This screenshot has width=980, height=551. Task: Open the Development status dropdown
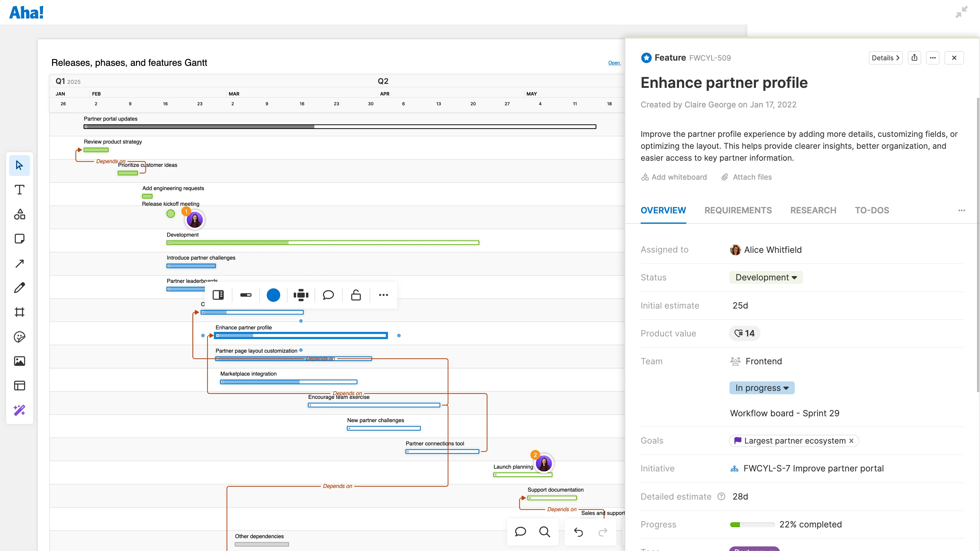(766, 277)
